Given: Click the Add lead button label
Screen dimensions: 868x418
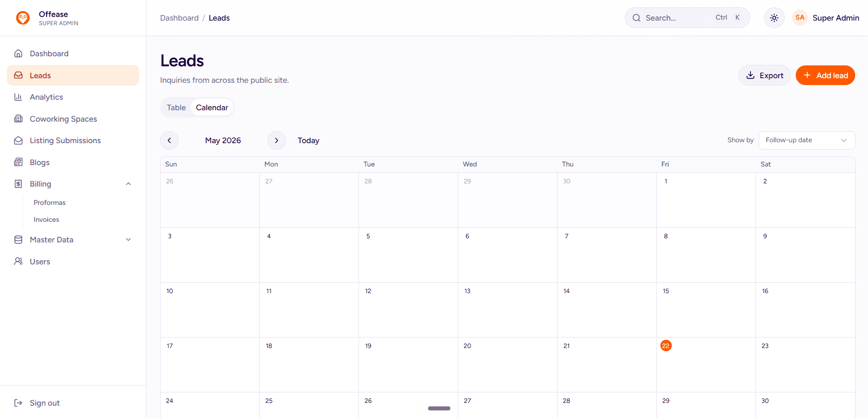Looking at the screenshot, I should tap(832, 75).
